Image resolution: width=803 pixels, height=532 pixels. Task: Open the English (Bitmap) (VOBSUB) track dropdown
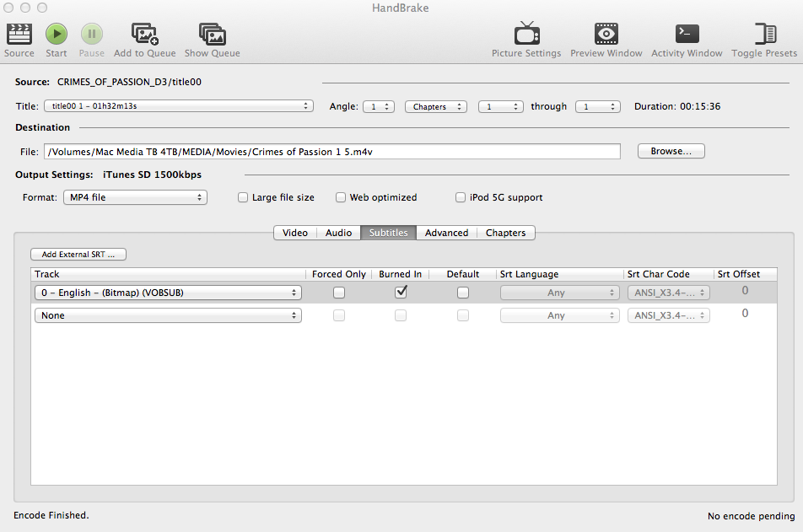click(x=168, y=293)
